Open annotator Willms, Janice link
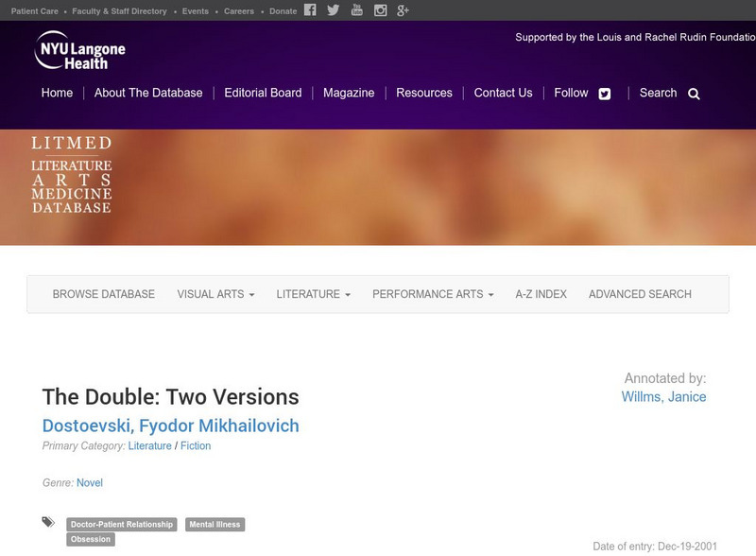 (663, 397)
